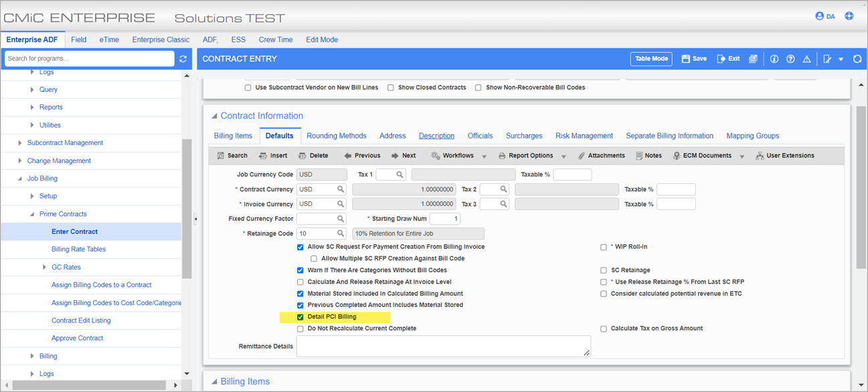Screen dimensions: 868x392
Task: Click the Delete toolbar item
Action: tap(313, 155)
